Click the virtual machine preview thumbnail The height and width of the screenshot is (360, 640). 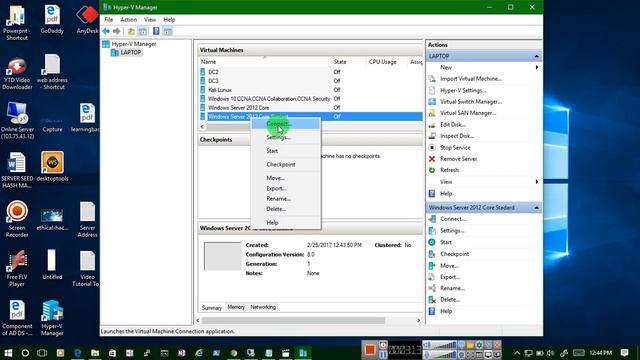[x=222, y=256]
